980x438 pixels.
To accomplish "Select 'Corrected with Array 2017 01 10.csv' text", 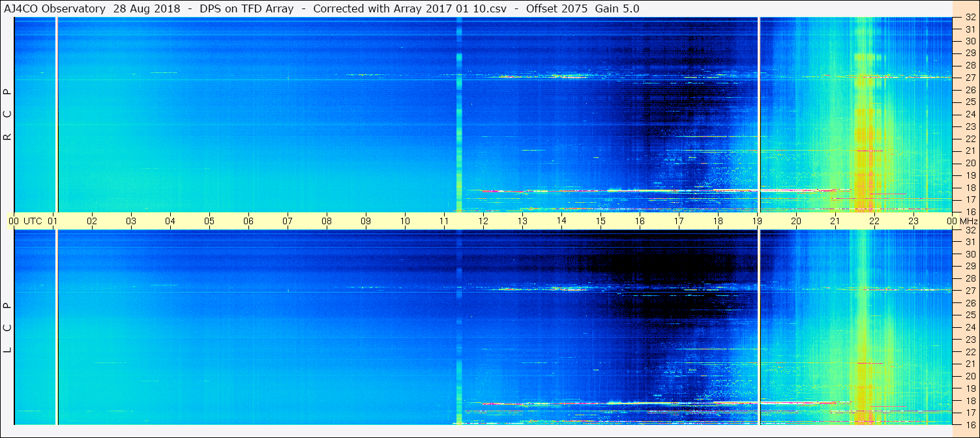I will (x=410, y=8).
